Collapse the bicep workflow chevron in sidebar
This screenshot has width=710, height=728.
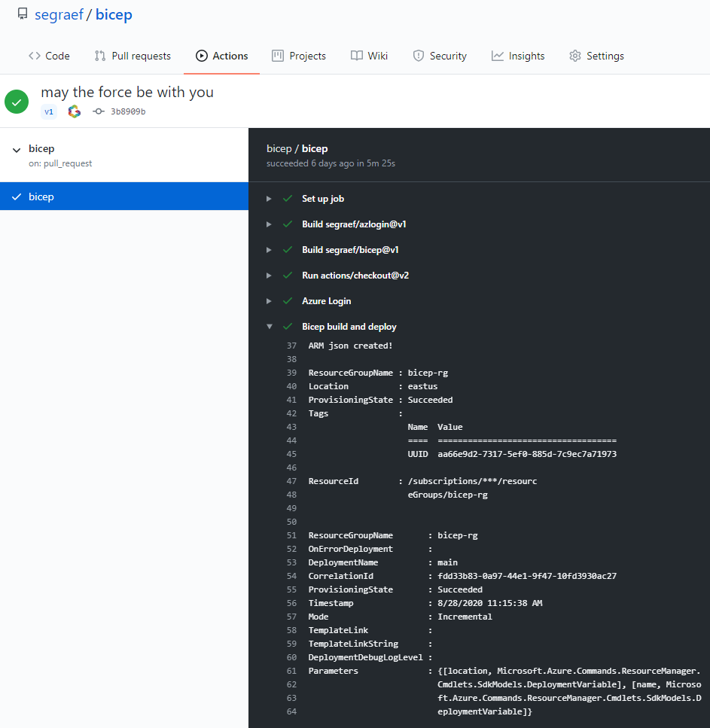17,150
